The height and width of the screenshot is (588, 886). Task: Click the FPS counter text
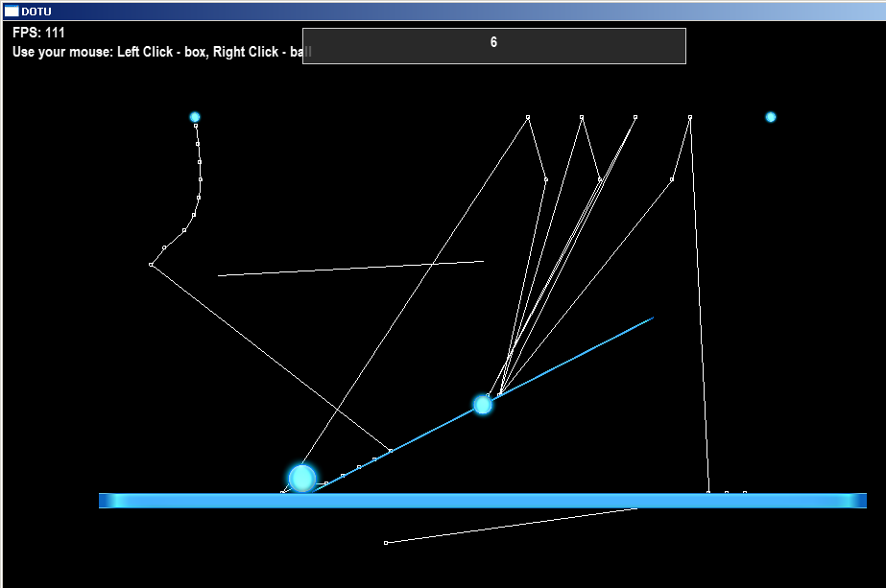[38, 33]
